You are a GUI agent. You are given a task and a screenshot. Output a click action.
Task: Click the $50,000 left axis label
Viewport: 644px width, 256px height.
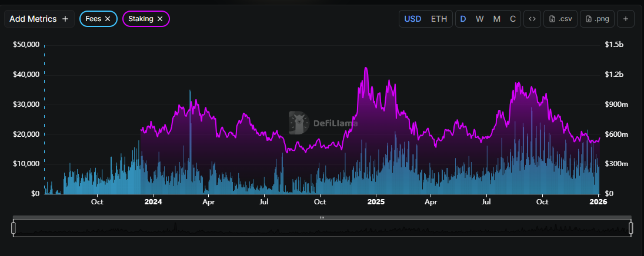tap(25, 44)
